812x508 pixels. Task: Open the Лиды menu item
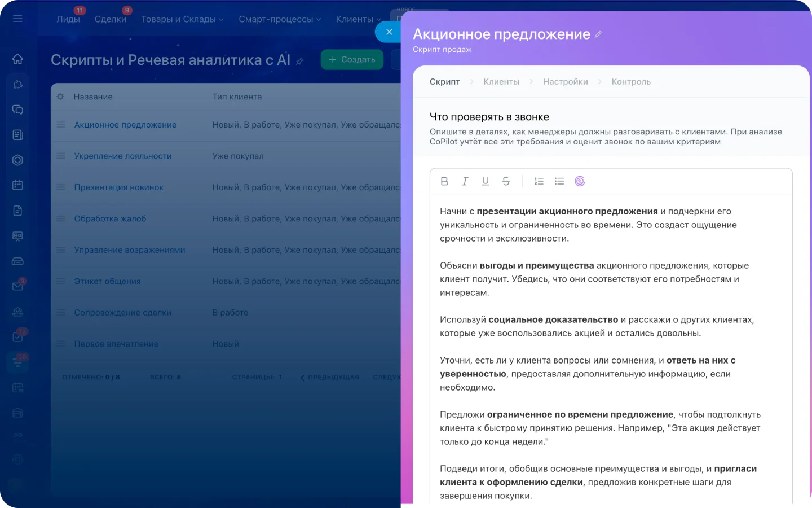[x=68, y=19]
